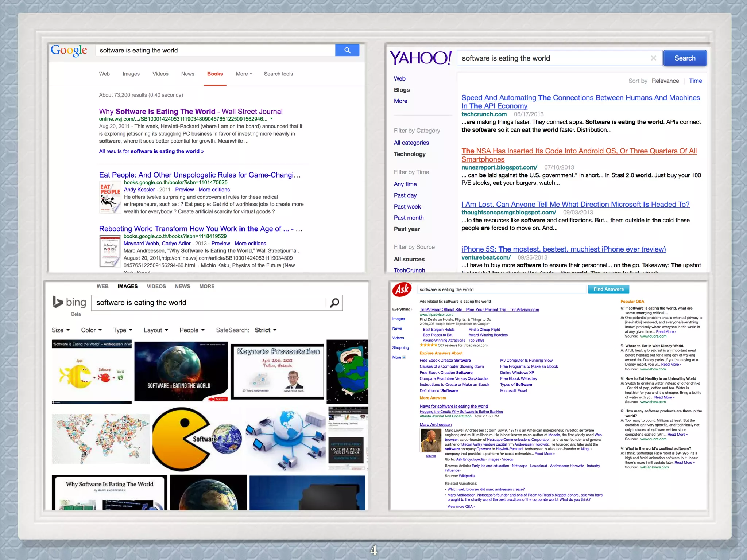747x560 pixels.
Task: Open the Eat People book cover thumbnail
Action: [110, 198]
